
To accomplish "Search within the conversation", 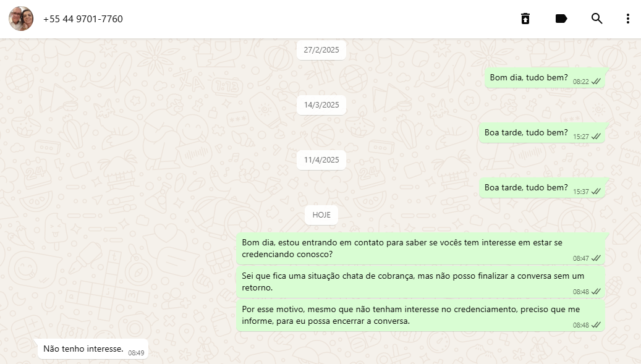I will pyautogui.click(x=597, y=19).
